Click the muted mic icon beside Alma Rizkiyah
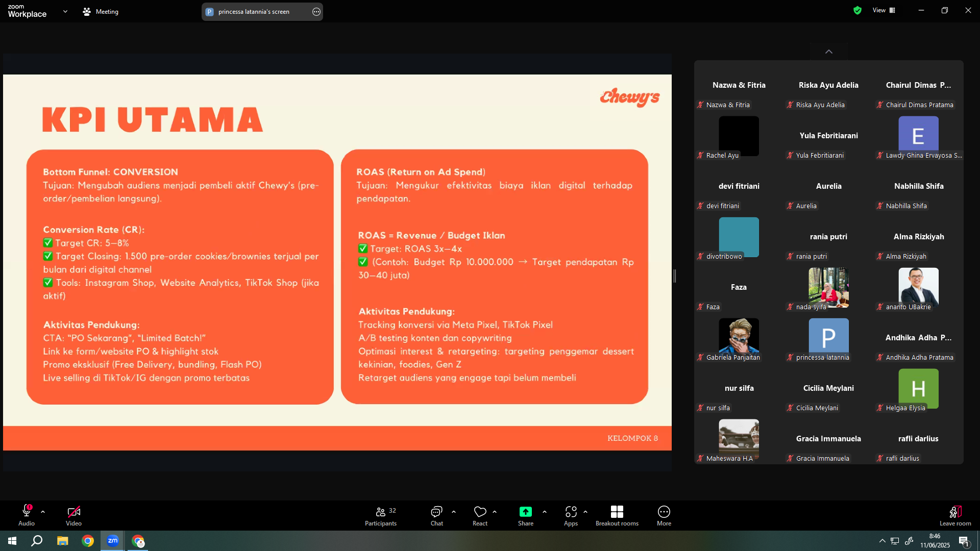980x551 pixels. pos(880,256)
